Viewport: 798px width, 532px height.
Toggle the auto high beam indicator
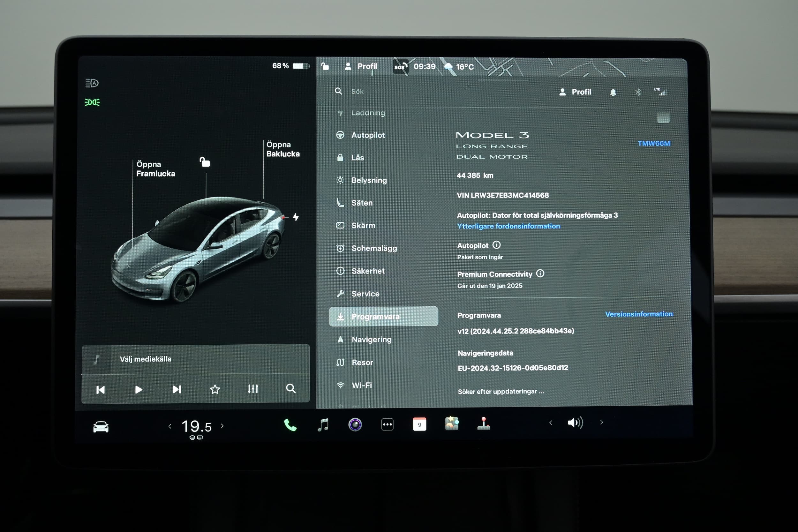(92, 83)
